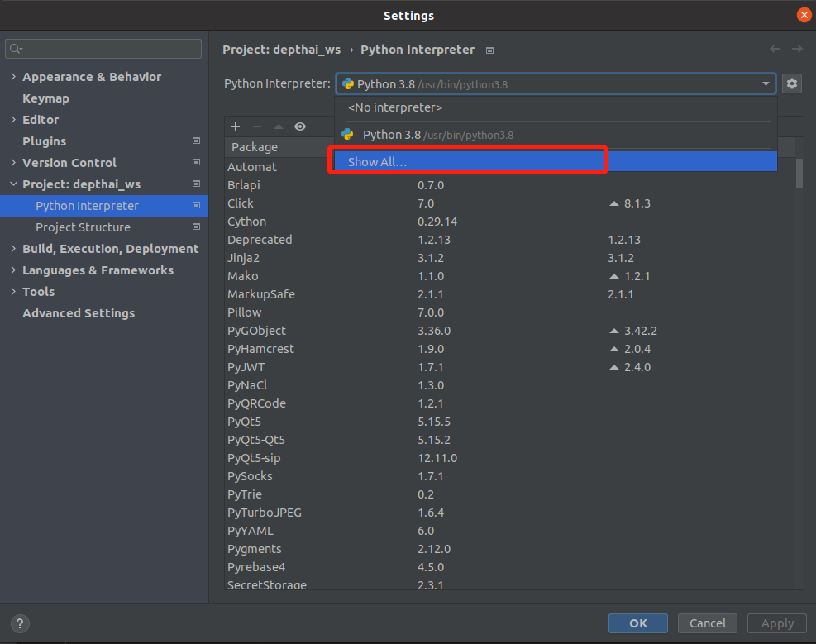816x644 pixels.
Task: Click the package list scrollbar
Action: coord(798,174)
